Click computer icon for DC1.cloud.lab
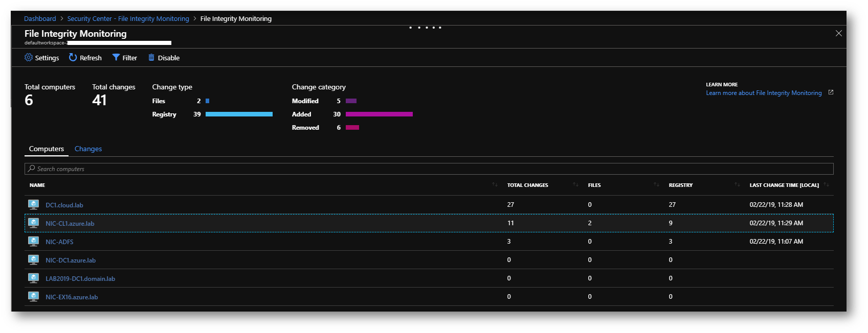The height and width of the screenshot is (333, 868). [x=34, y=205]
